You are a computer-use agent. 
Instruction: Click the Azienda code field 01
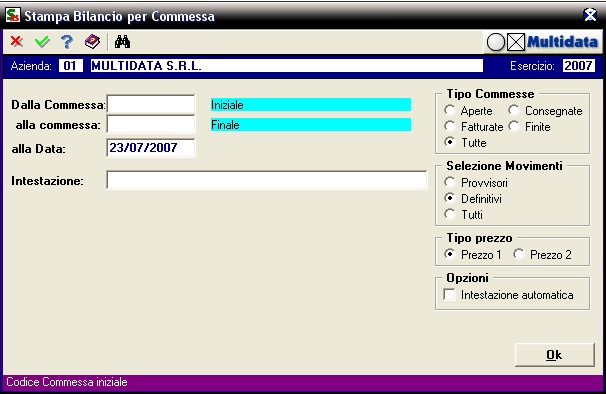coord(70,66)
